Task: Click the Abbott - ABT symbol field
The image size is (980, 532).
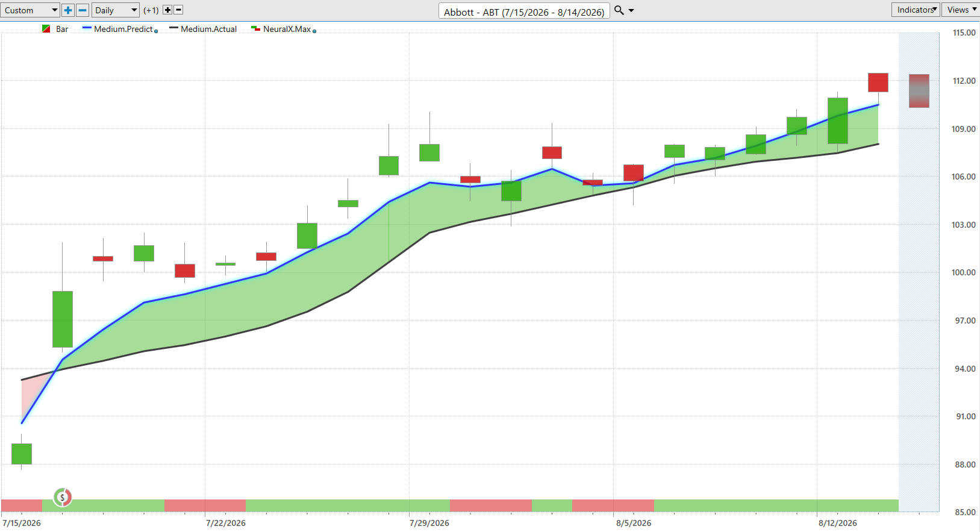Action: (x=524, y=11)
